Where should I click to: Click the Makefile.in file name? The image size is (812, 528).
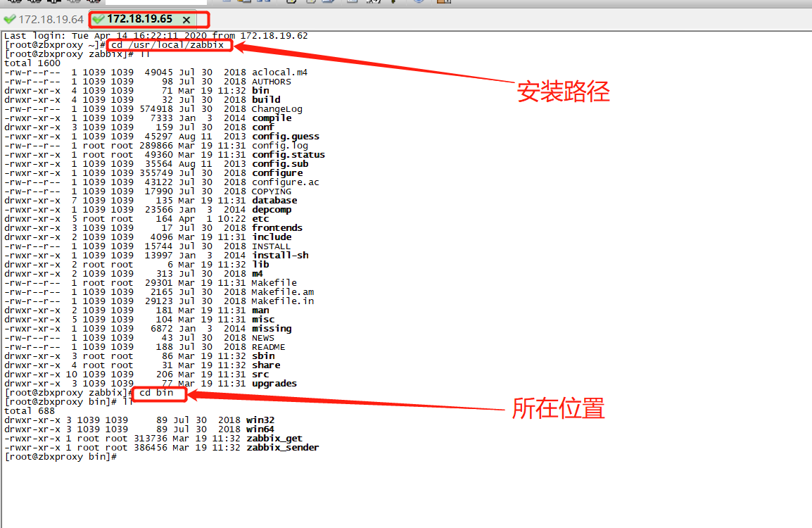pyautogui.click(x=283, y=301)
